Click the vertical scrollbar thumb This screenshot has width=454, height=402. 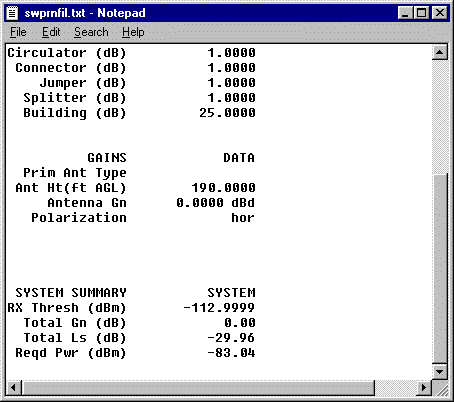pos(440,269)
